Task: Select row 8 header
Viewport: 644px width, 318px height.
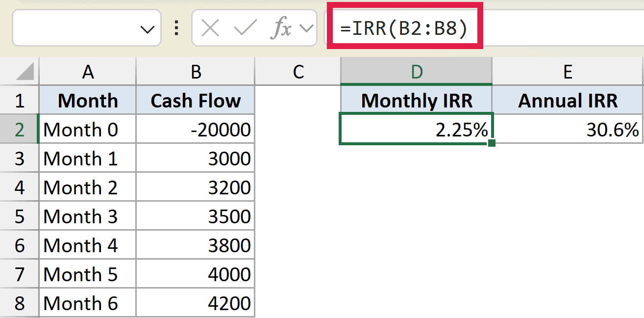Action: pyautogui.click(x=19, y=303)
